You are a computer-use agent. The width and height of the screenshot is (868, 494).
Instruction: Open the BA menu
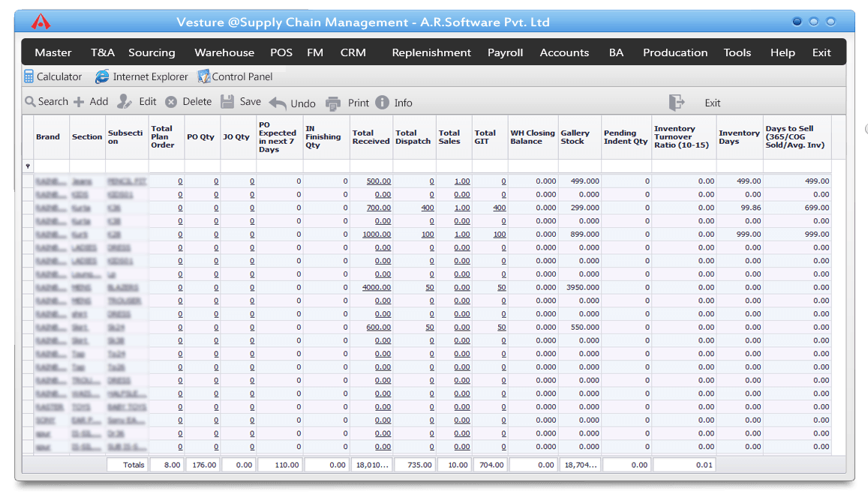pyautogui.click(x=616, y=52)
